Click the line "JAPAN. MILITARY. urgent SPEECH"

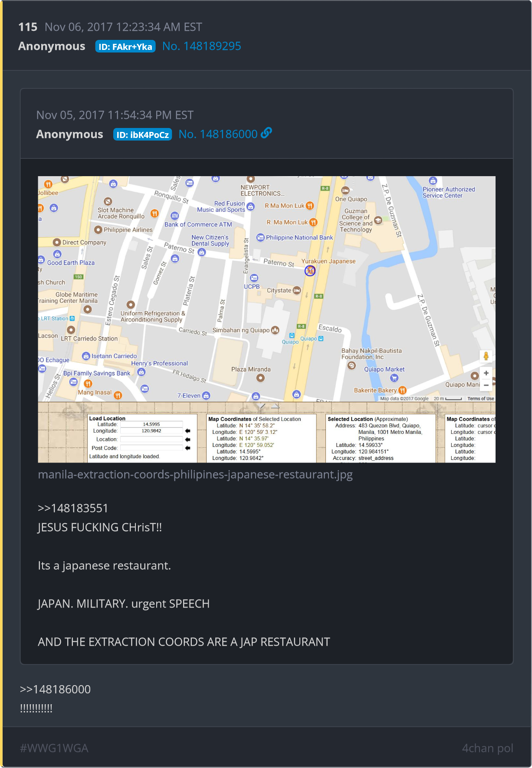point(124,604)
